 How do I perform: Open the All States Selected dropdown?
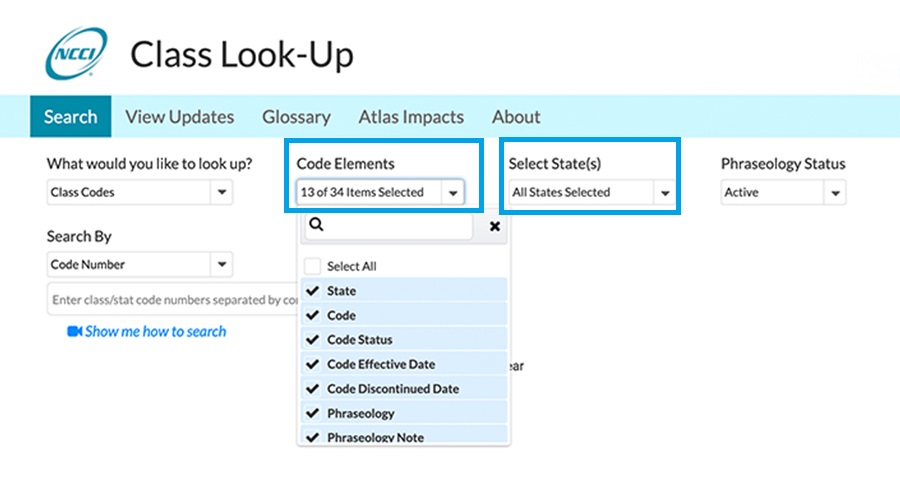click(x=592, y=192)
